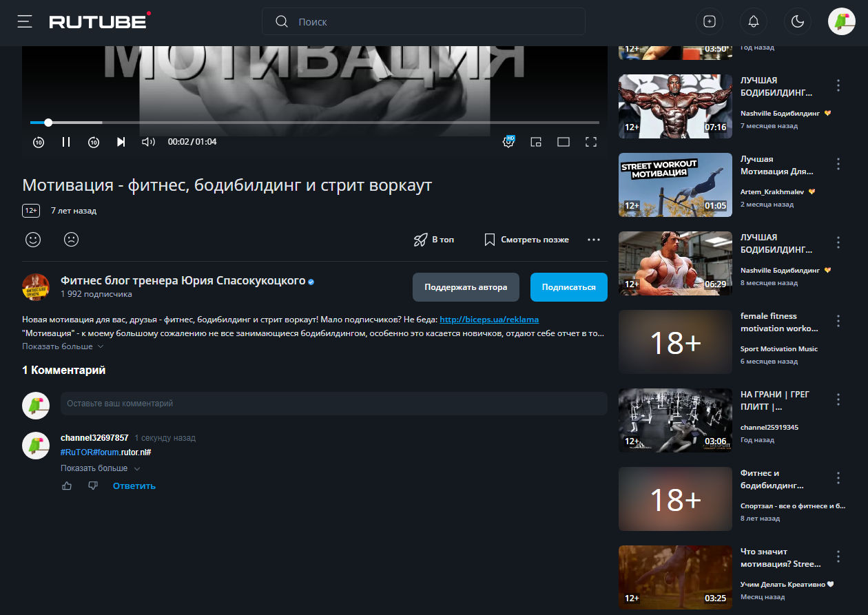Screen dimensions: 868x615
Task: Dislike the channel32697857 comment
Action: [x=93, y=486]
